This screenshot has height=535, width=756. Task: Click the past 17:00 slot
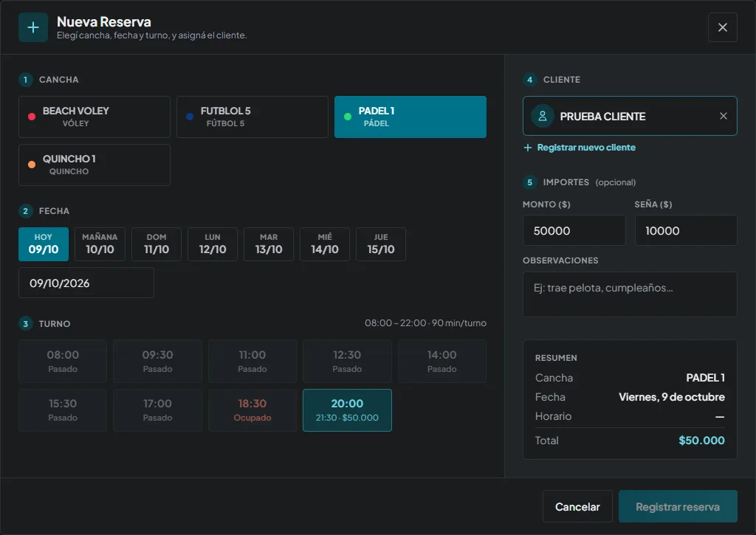[x=158, y=410]
